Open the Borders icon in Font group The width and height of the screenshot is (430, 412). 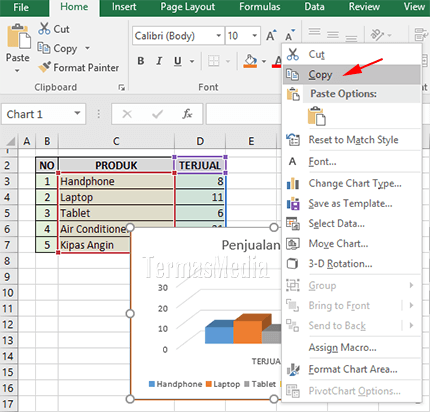[214, 61]
